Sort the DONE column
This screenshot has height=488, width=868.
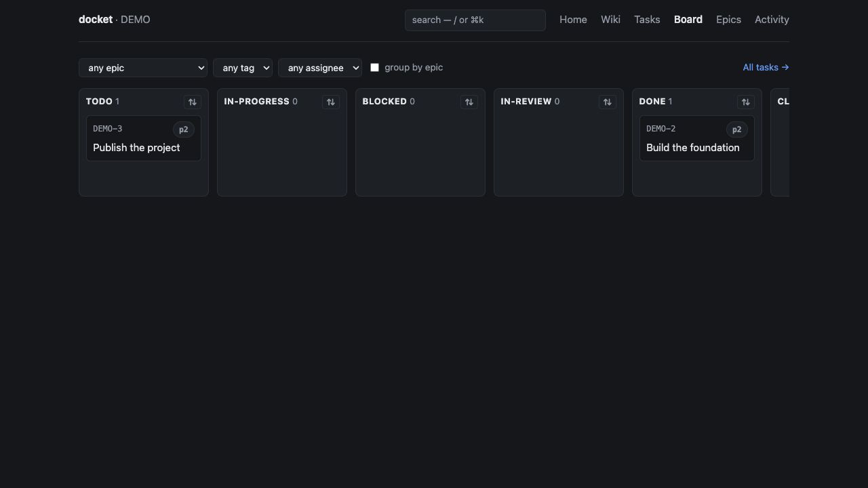[746, 102]
